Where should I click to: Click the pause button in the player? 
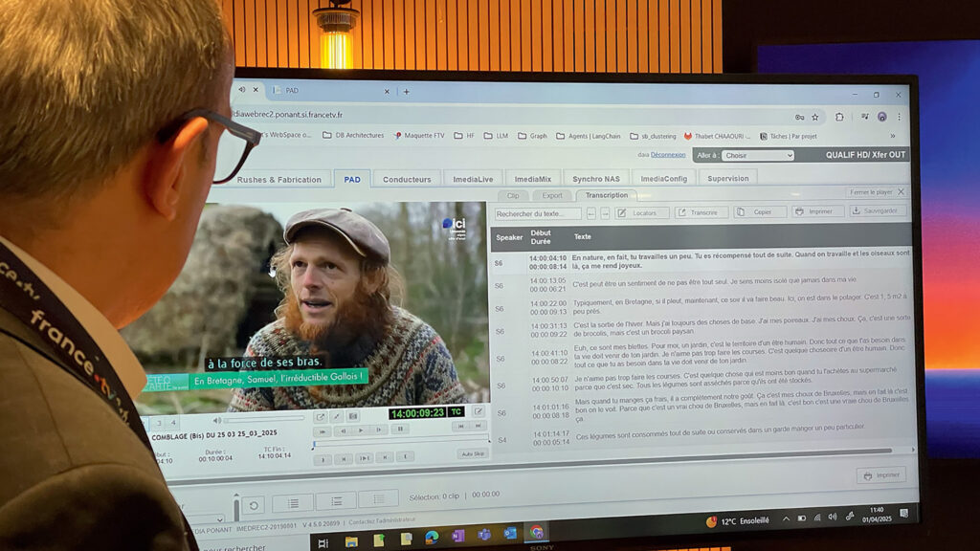[400, 430]
